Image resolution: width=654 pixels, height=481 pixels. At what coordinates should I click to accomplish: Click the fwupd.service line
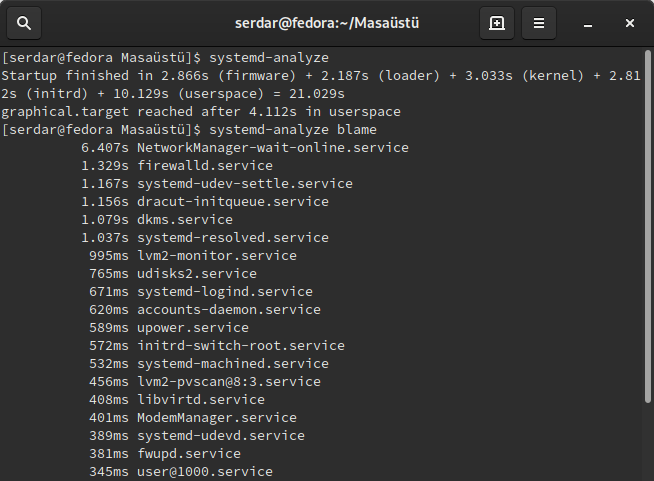pos(165,453)
